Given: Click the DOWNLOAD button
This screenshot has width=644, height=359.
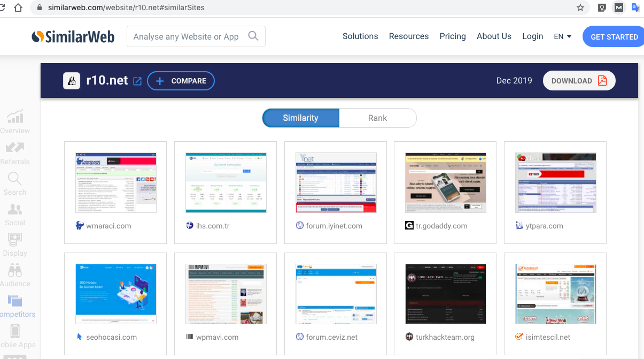Looking at the screenshot, I should point(579,81).
